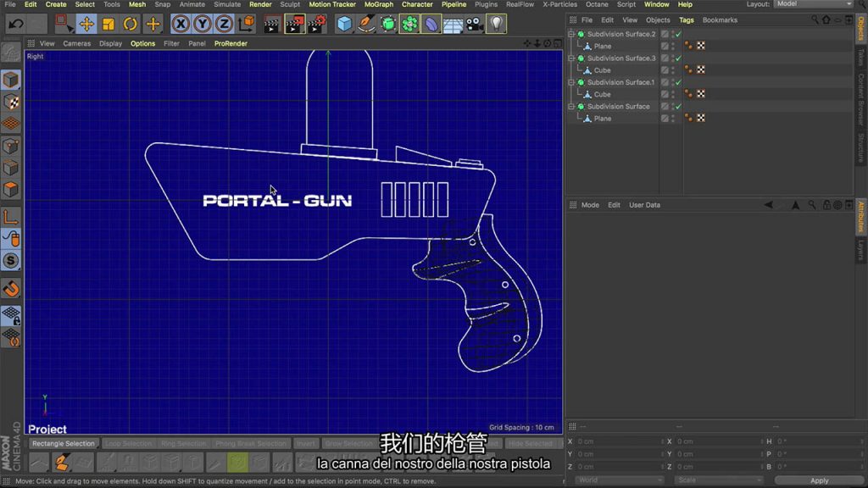The width and height of the screenshot is (868, 488).
Task: Collapse Subdivision Surface.3 tree node
Action: pos(572,58)
